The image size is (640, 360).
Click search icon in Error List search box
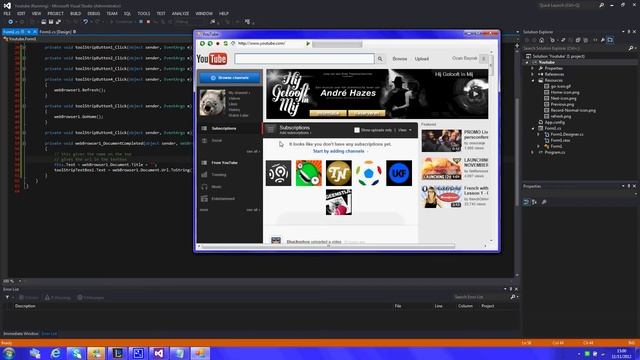pos(513,297)
